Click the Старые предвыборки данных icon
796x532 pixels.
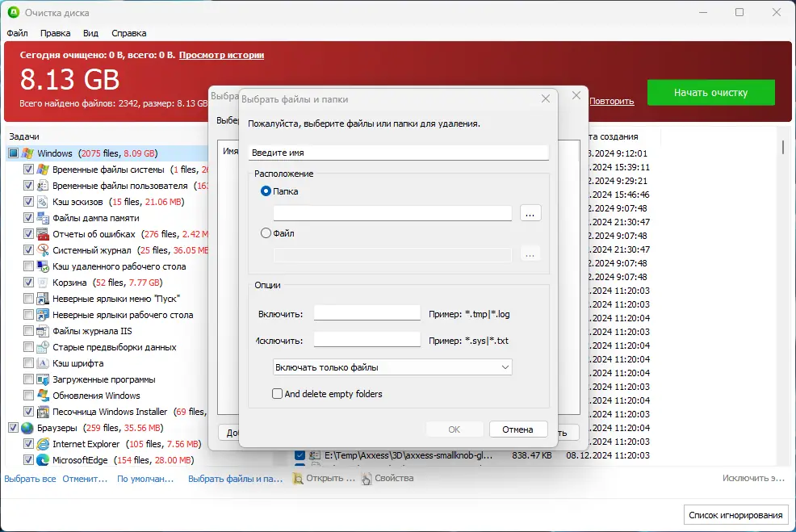(43, 347)
